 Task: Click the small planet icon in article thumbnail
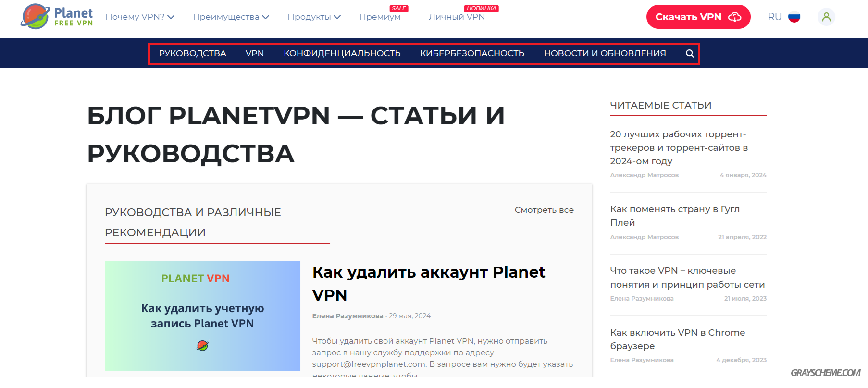click(202, 345)
